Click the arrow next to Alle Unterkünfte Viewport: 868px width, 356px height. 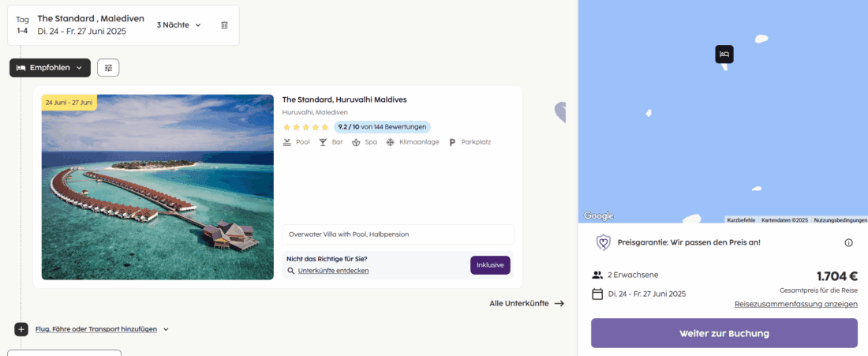[559, 303]
